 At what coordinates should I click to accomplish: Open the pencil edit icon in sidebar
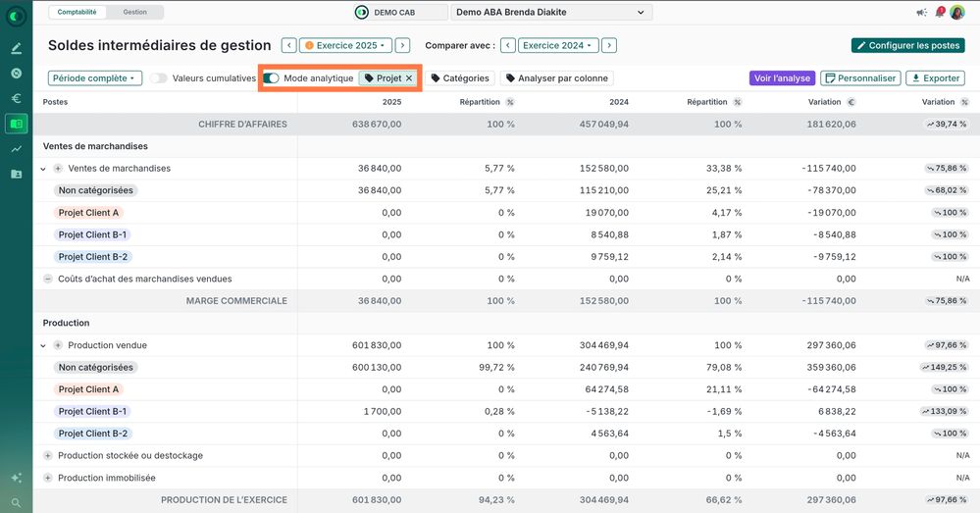17,48
